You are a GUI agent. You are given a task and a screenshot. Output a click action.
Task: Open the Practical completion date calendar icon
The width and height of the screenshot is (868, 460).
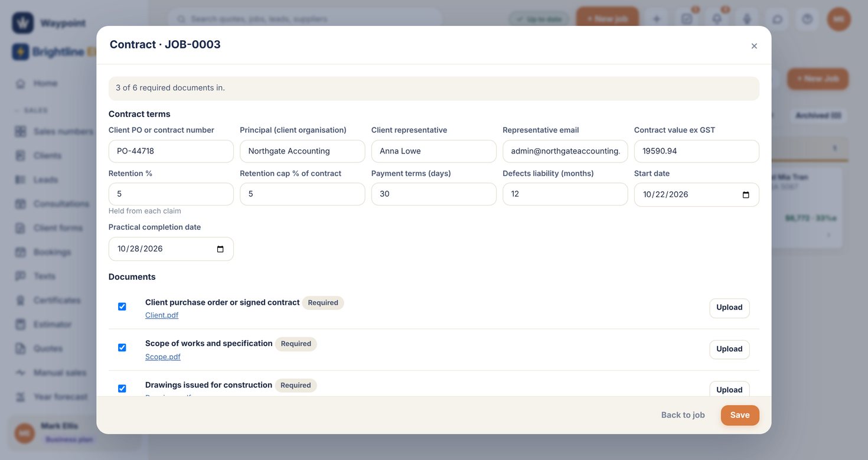(x=220, y=249)
